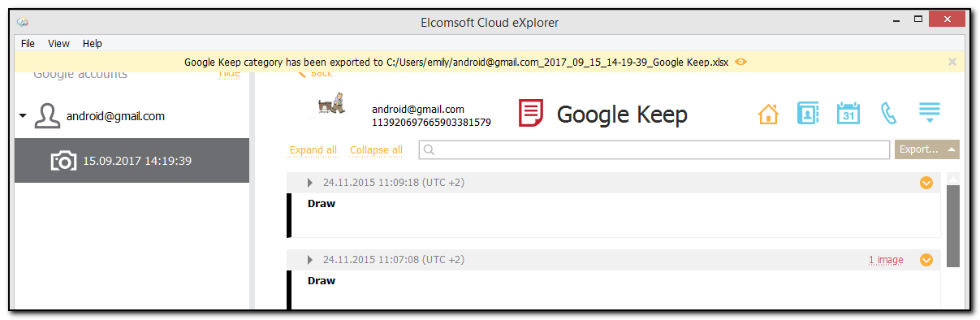This screenshot has width=980, height=320.
Task: Click the second Draw note title
Action: (x=322, y=281)
